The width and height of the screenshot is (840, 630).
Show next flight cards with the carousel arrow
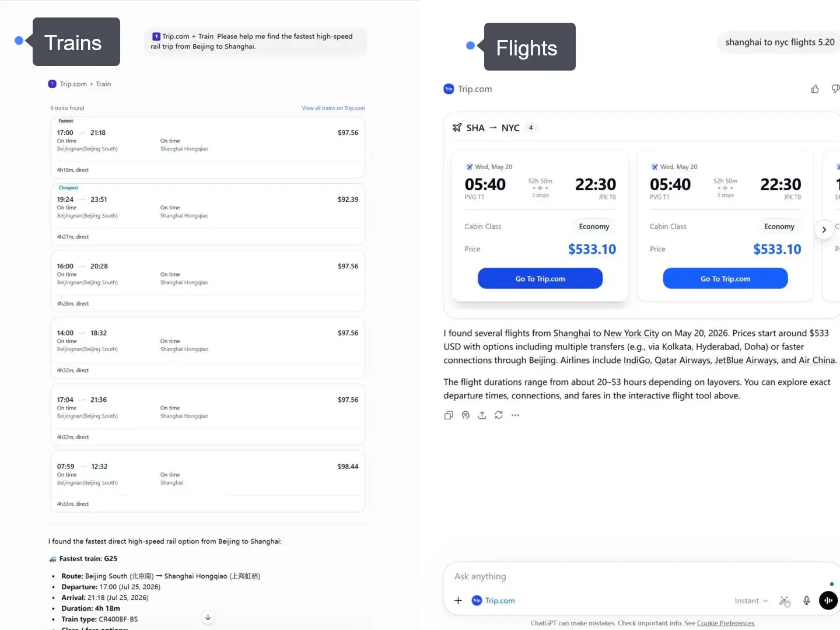[x=824, y=230]
